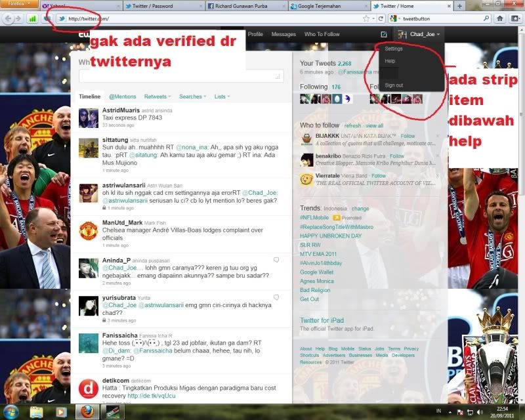Image resolution: width=525 pixels, height=420 pixels.
Task: Click the detikcom red avatar
Action: pos(89,388)
